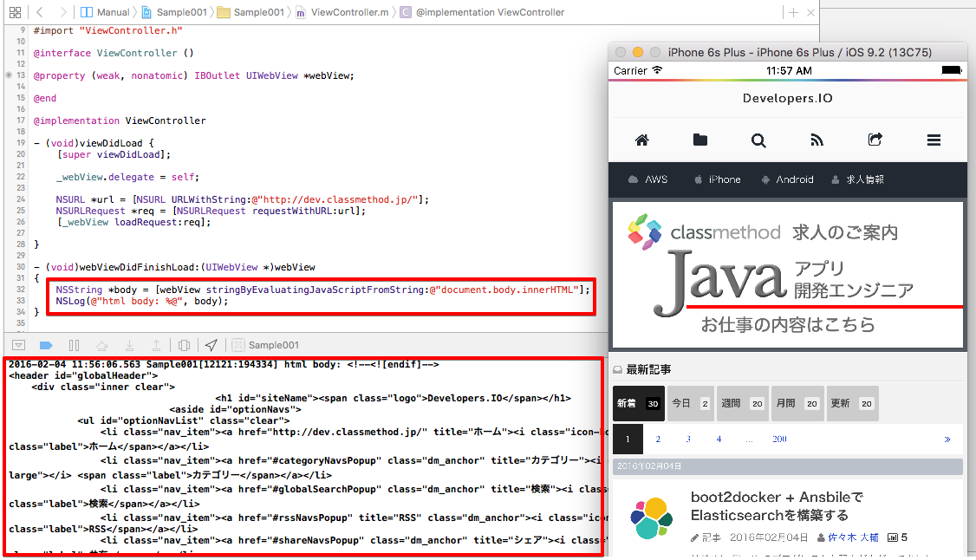
Task: Click the RSS feed icon in simulator
Action: click(x=817, y=140)
